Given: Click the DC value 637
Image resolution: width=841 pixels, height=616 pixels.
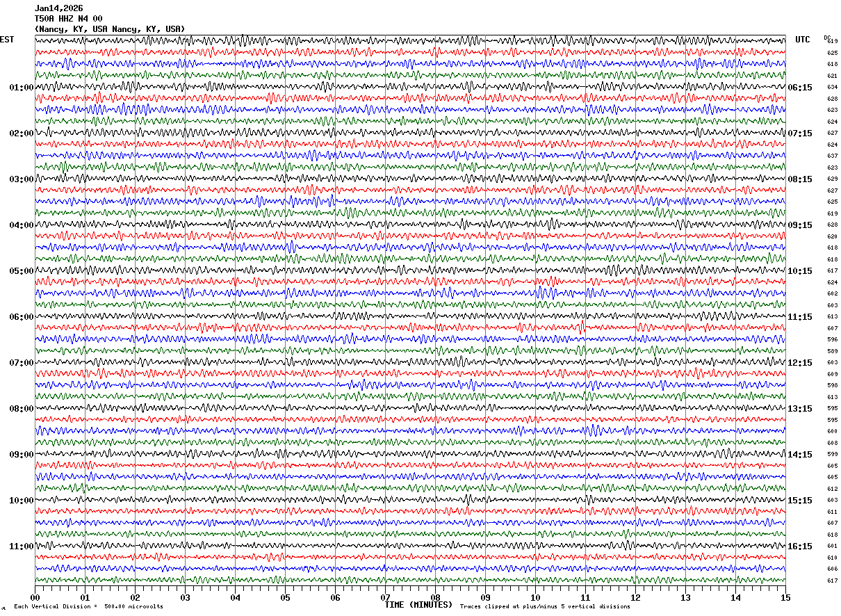Looking at the screenshot, I should tap(832, 156).
